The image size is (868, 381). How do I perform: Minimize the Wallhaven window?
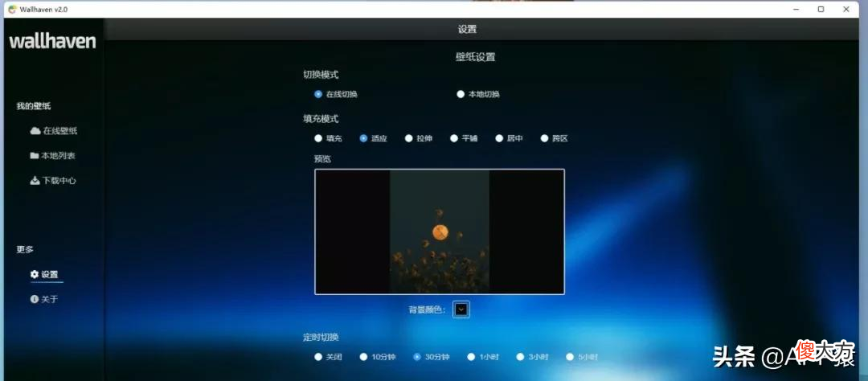click(x=796, y=9)
